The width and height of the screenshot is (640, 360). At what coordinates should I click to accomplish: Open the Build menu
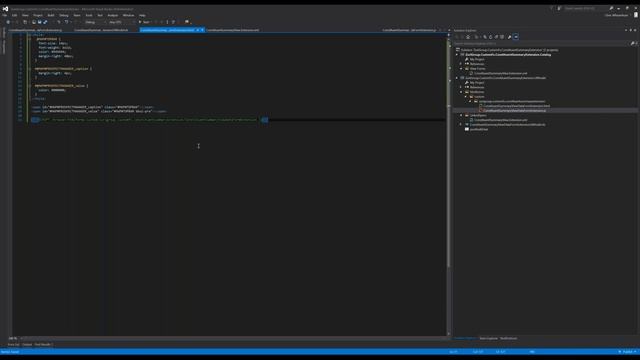point(51,15)
